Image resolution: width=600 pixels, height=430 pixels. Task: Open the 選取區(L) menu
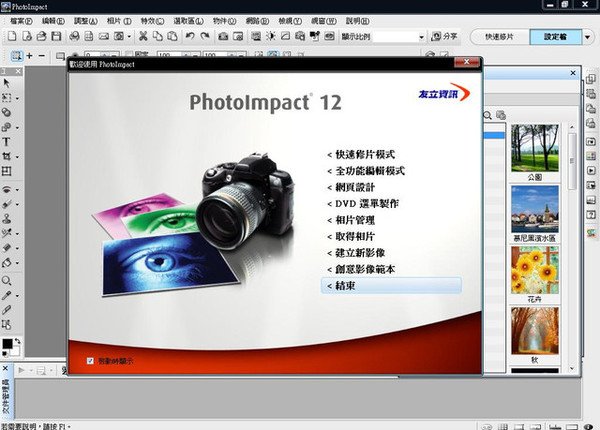point(188,21)
